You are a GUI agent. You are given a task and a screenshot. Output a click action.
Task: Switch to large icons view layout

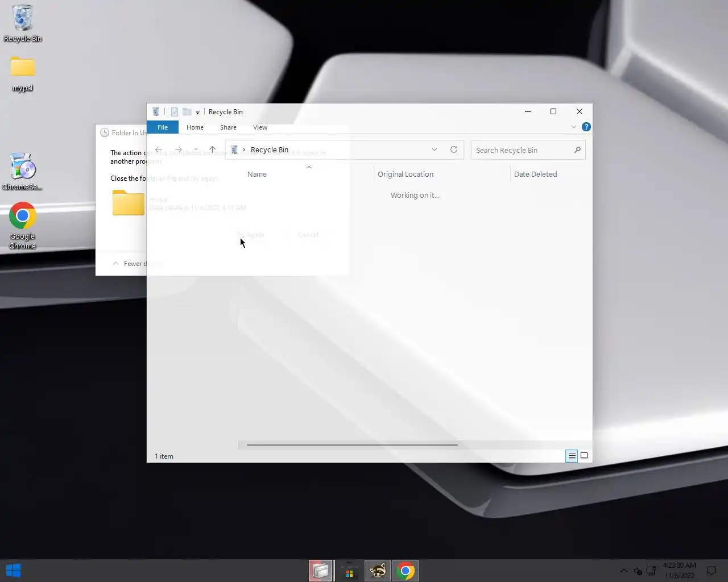pyautogui.click(x=584, y=456)
